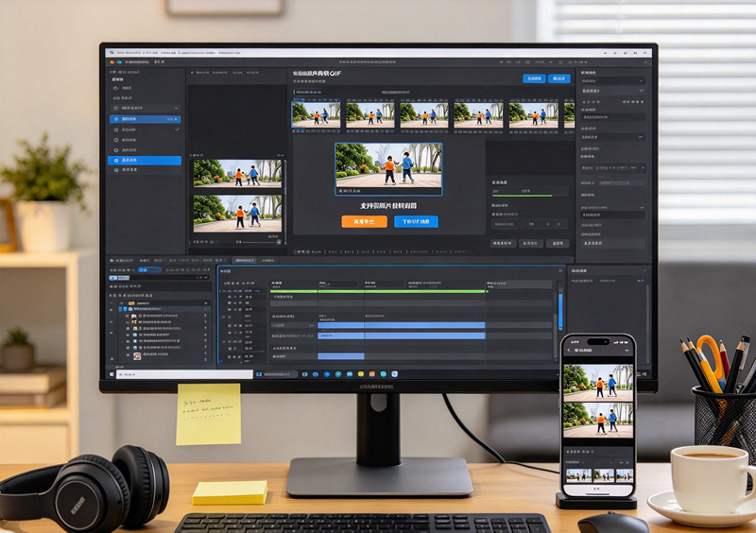The image size is (756, 533).
Task: Click the orange button below the preview image
Action: click(364, 221)
